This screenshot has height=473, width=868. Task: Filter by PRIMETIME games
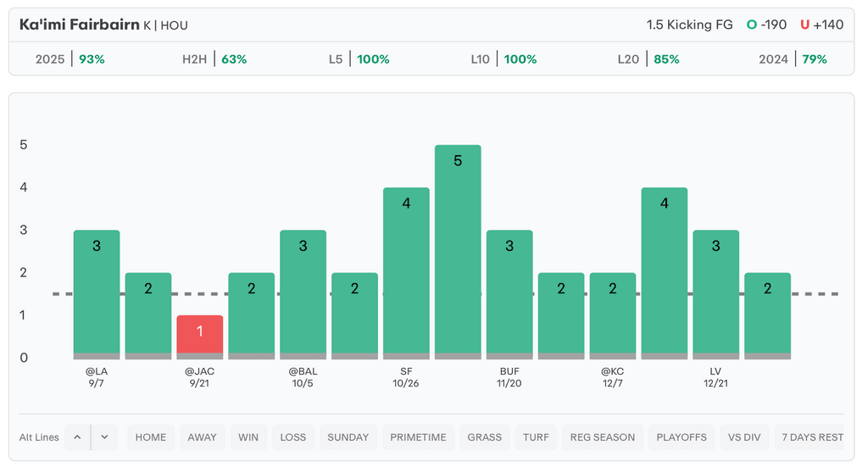pos(418,437)
